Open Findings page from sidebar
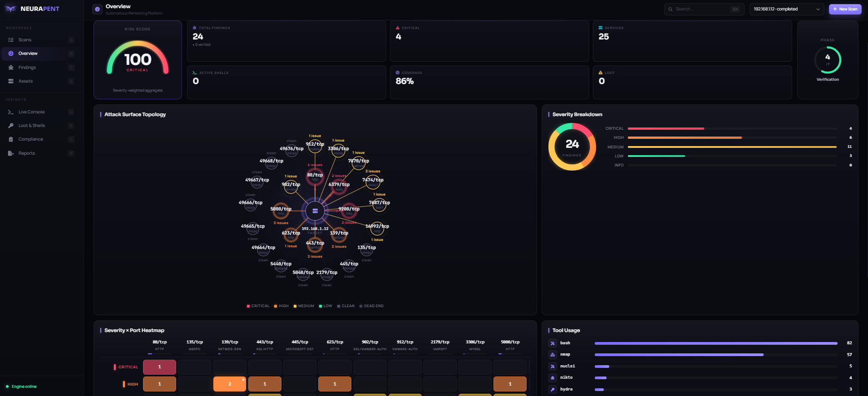This screenshot has height=396, width=868. coord(42,68)
